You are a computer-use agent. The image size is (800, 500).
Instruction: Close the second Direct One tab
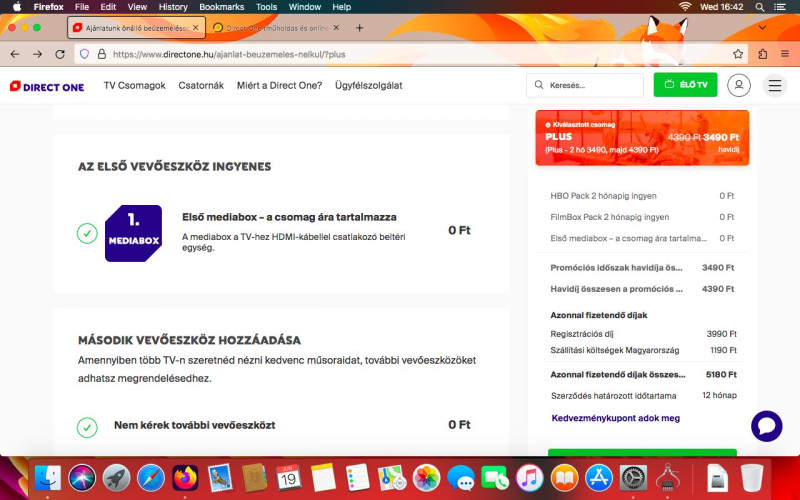[x=336, y=28]
